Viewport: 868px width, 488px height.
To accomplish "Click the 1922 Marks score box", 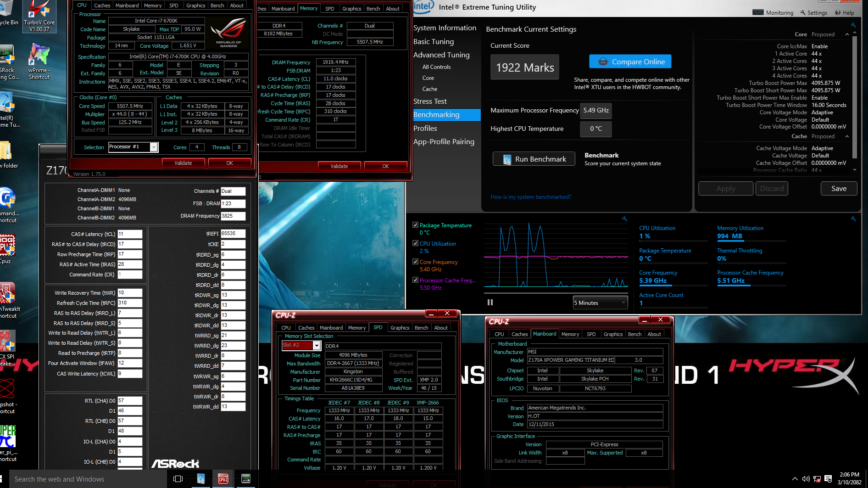I will [x=525, y=67].
